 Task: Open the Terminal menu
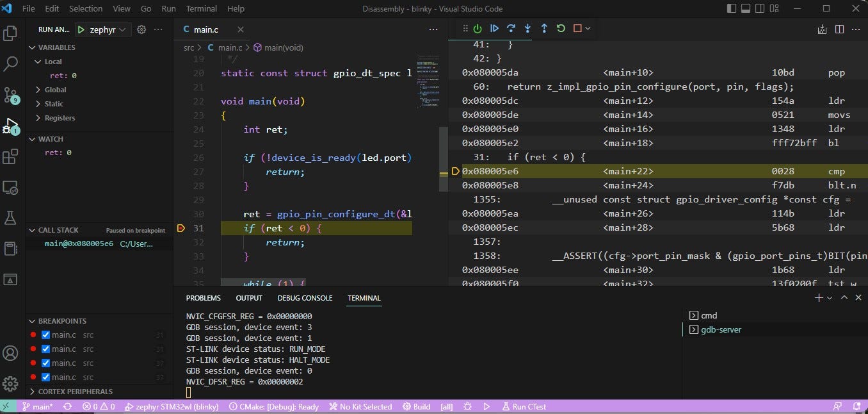(x=201, y=9)
